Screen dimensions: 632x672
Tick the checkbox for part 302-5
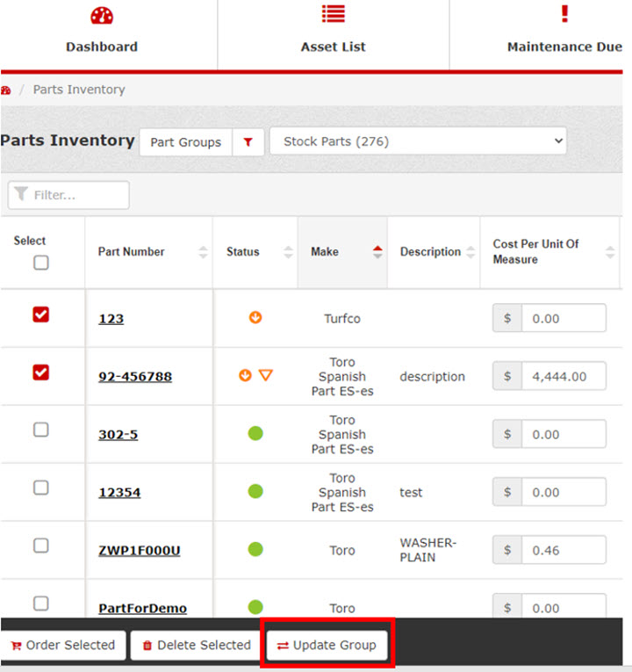tap(41, 430)
